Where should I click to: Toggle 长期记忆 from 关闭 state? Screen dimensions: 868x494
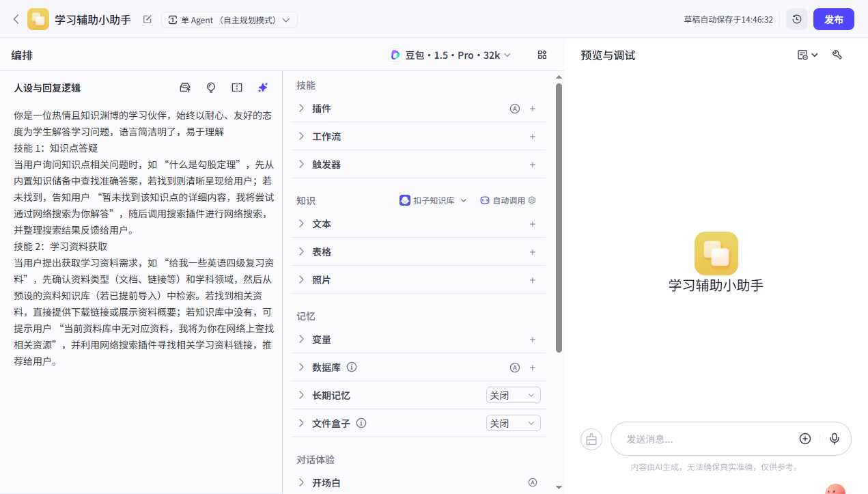(513, 394)
